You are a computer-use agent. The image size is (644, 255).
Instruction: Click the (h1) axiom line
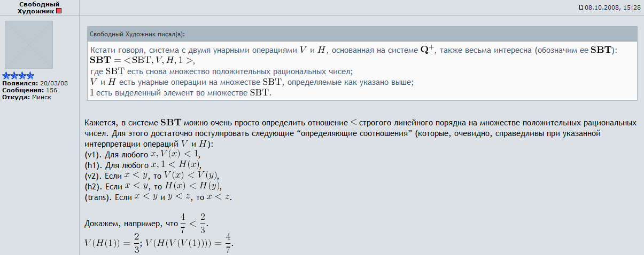(141, 165)
